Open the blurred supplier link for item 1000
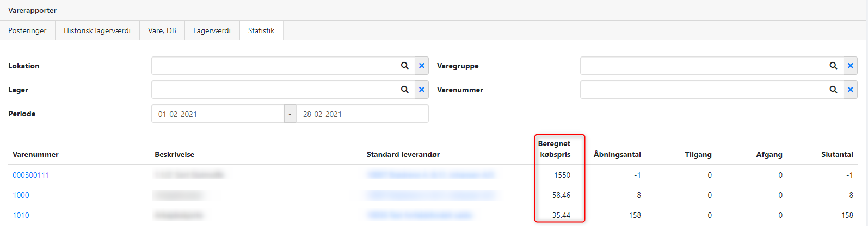The height and width of the screenshot is (226, 868). [x=430, y=195]
